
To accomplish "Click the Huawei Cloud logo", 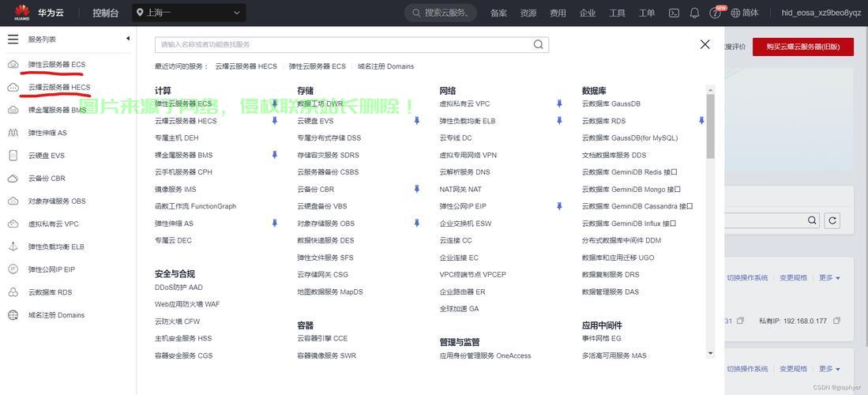I will click(x=22, y=12).
